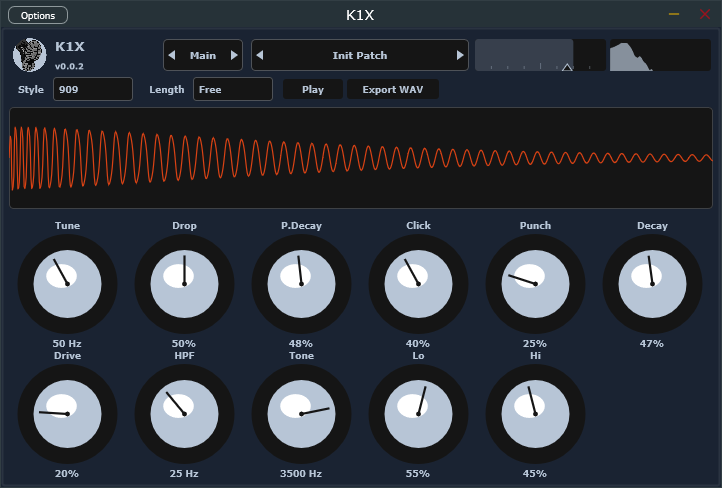Click the Tune knob
The width and height of the screenshot is (722, 488).
click(x=67, y=284)
